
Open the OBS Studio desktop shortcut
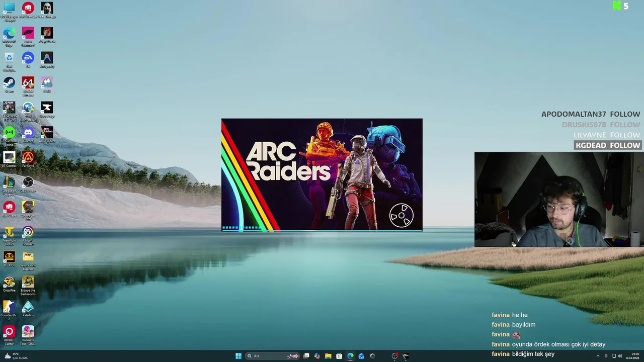28,184
